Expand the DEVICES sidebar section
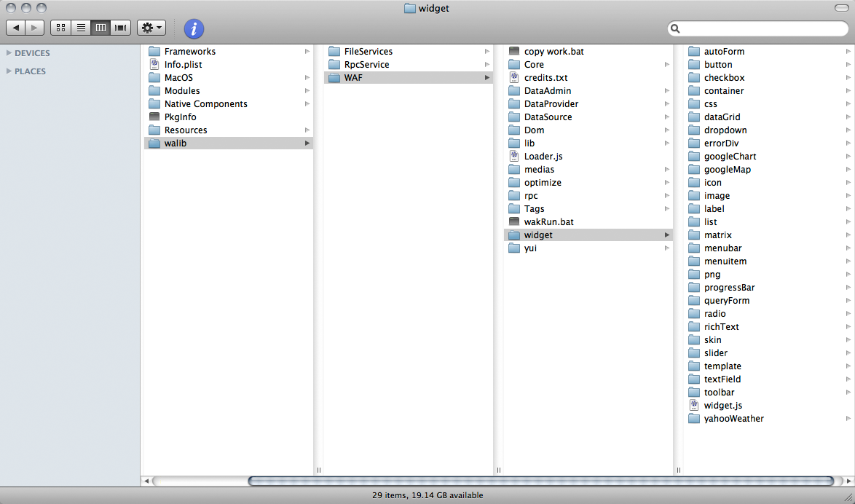Viewport: 855px width, 504px height. click(9, 53)
